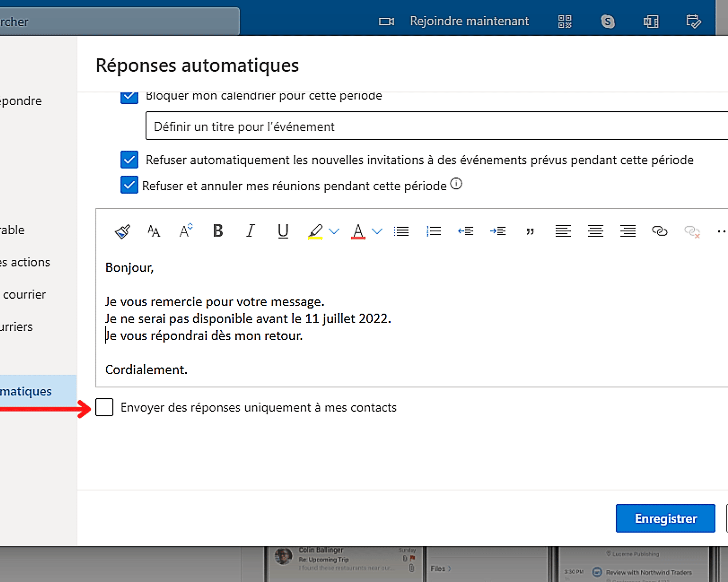Click the line "Je vous remercie pour votre message."
Viewport: 728px width, 582px height.
click(x=214, y=302)
